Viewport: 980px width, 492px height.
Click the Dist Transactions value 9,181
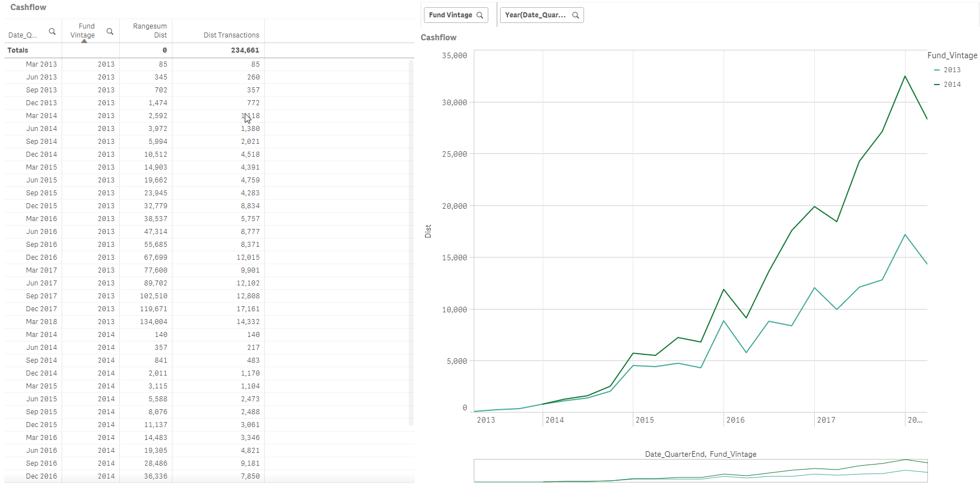coord(250,463)
